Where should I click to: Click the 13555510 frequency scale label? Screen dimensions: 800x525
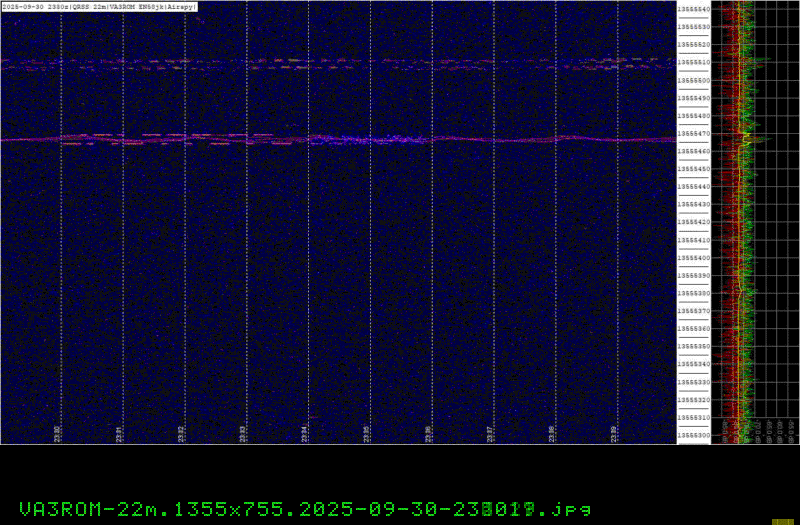694,62
